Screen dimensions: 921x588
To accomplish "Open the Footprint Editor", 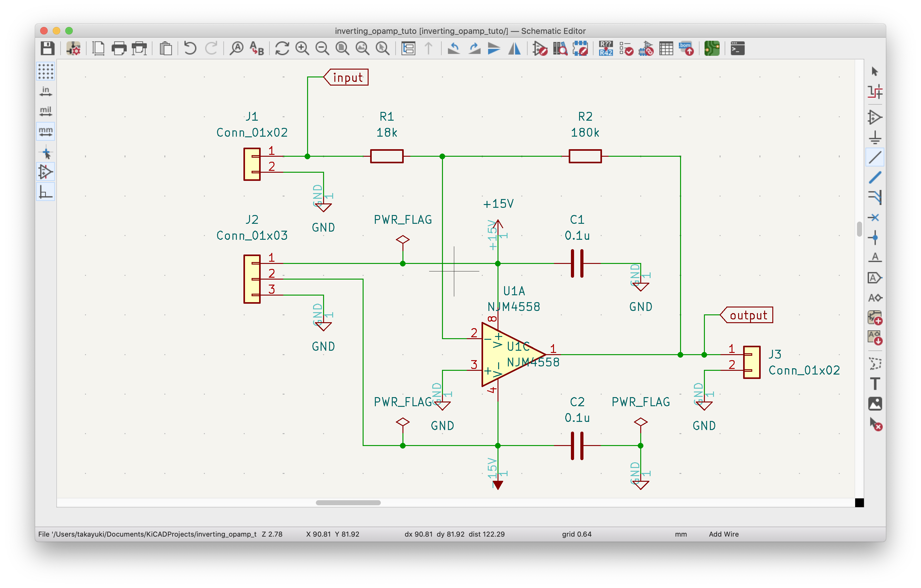I will (x=580, y=49).
